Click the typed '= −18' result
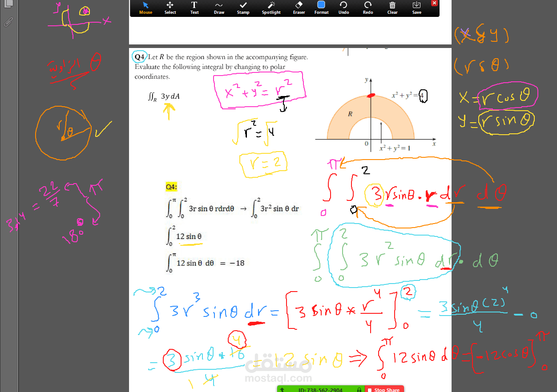The width and height of the screenshot is (557, 392). click(x=232, y=263)
